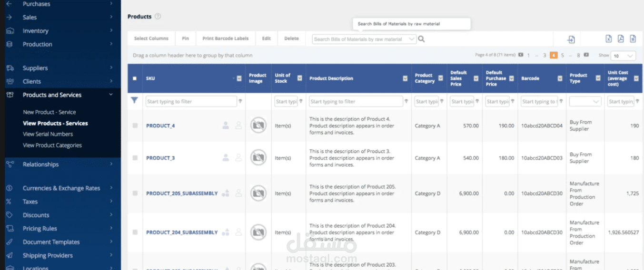This screenshot has width=644, height=270.
Task: Click the magnifier search icon
Action: click(x=421, y=39)
